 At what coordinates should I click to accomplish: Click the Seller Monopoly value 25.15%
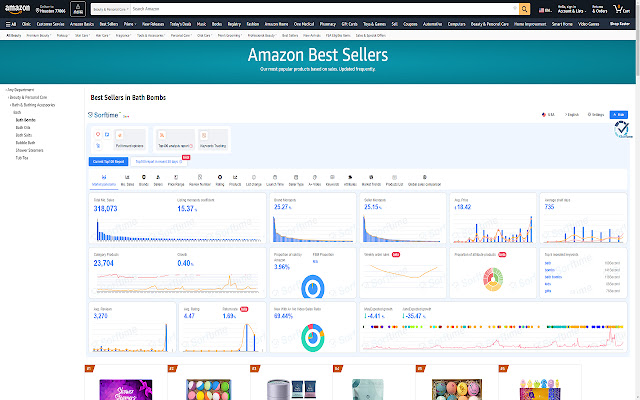pyautogui.click(x=373, y=207)
